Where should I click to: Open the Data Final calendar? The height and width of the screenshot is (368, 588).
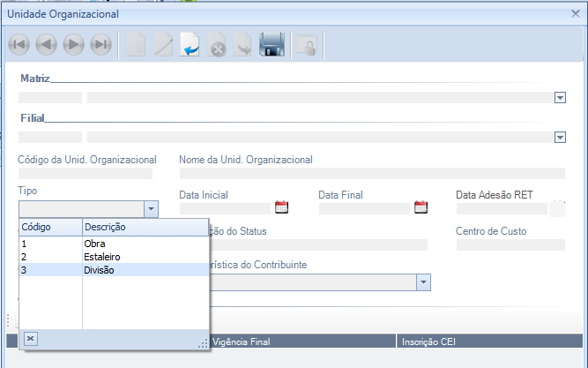pyautogui.click(x=421, y=207)
